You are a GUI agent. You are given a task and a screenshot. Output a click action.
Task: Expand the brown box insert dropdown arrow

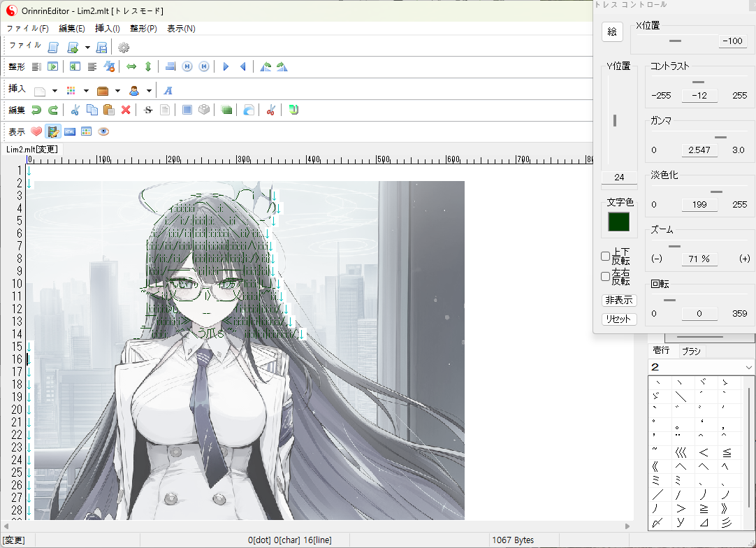click(x=117, y=91)
